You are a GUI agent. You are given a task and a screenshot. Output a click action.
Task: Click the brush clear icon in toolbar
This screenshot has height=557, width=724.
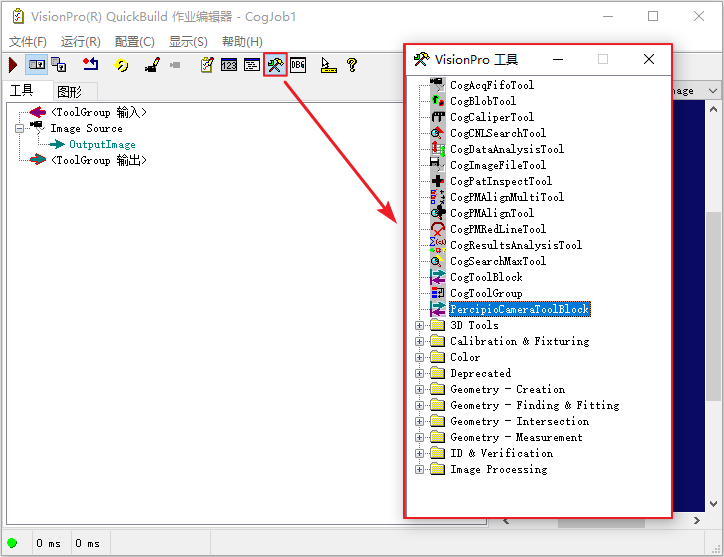tap(152, 65)
